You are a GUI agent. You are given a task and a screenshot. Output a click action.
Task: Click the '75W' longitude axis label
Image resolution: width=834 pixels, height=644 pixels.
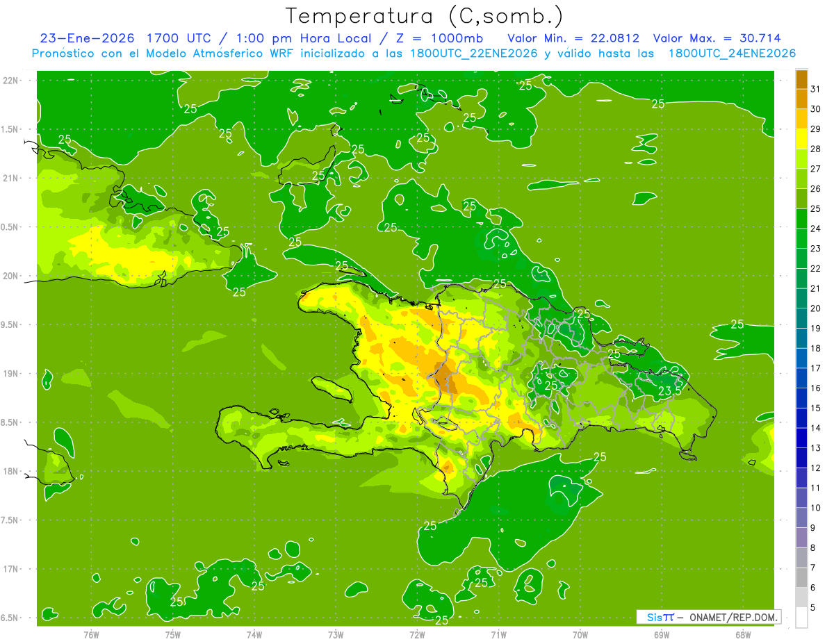173,635
